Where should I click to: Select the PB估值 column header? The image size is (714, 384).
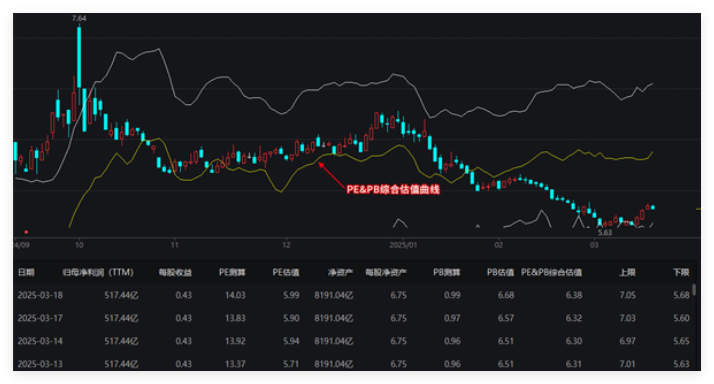500,272
